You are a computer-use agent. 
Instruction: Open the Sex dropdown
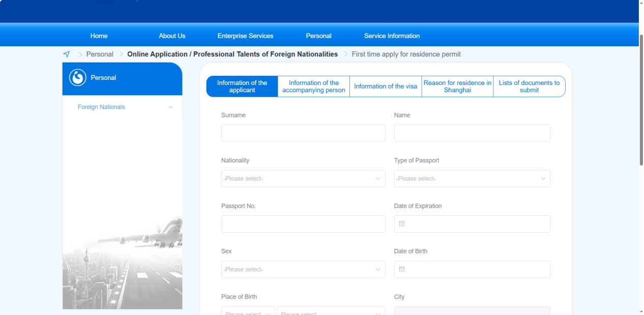tap(303, 269)
